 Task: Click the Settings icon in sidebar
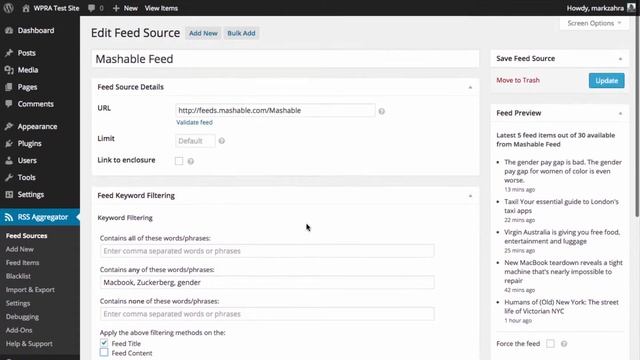pos(9,195)
